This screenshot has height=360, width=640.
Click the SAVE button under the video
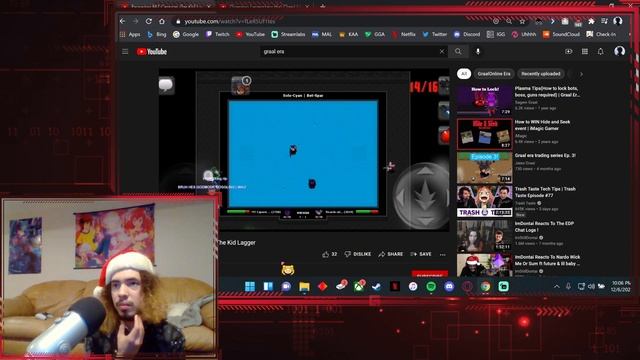pyautogui.click(x=421, y=254)
